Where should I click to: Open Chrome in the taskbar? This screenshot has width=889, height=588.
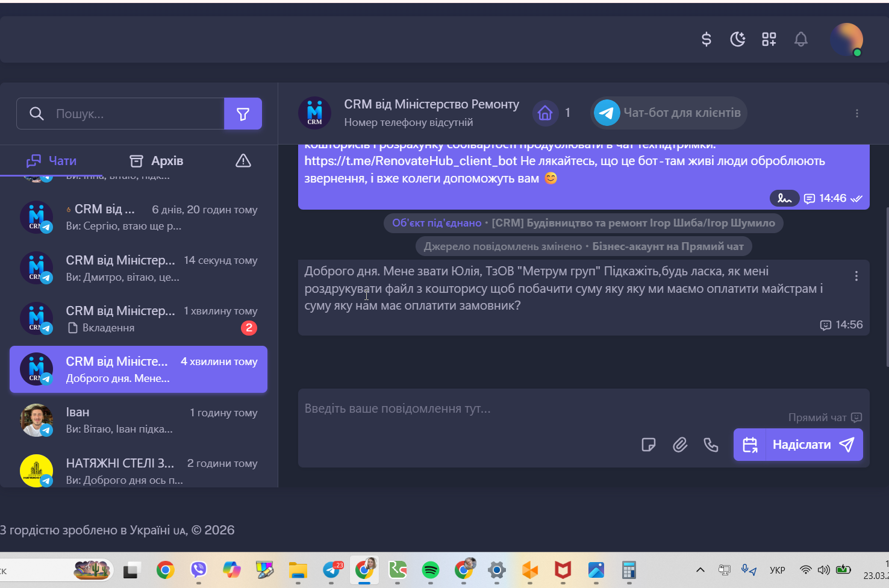tap(165, 570)
